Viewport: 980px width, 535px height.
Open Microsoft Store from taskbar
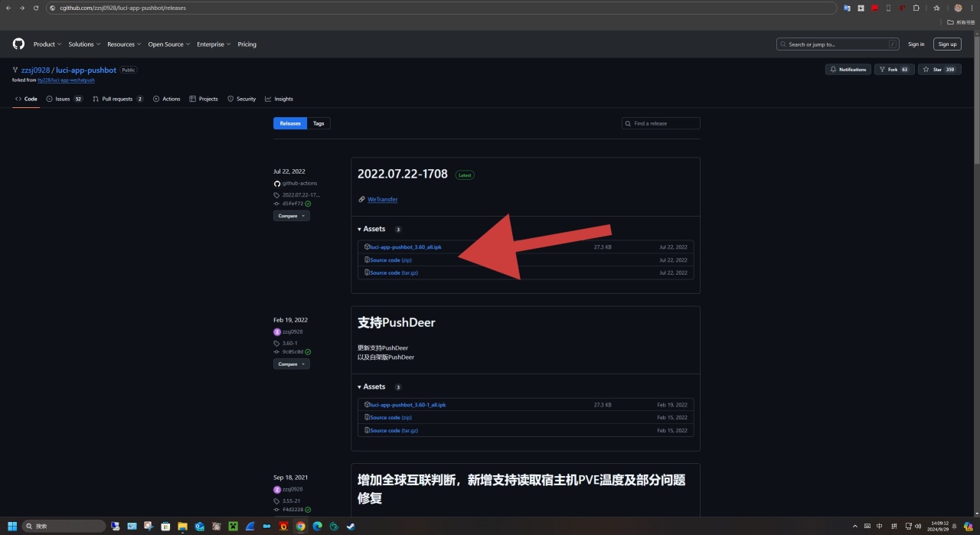pyautogui.click(x=165, y=526)
